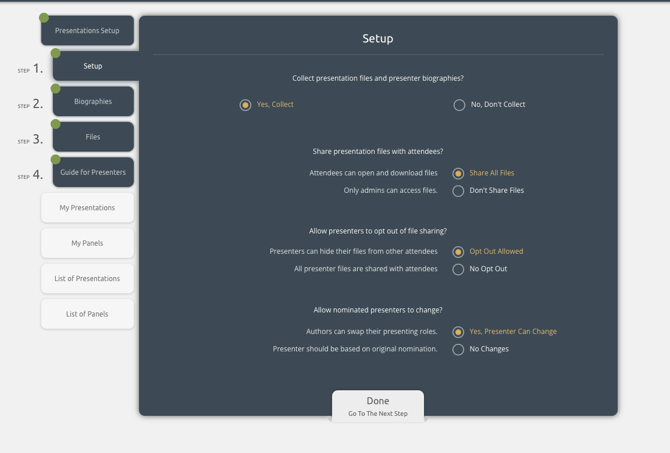Navigate to My Panels
Screen dimensions: 670x453
[87, 243]
